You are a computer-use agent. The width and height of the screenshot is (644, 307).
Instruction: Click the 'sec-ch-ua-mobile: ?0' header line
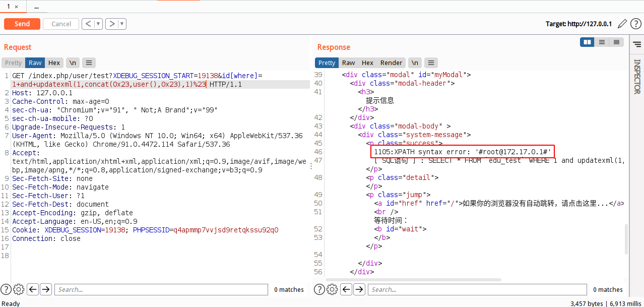52,118
